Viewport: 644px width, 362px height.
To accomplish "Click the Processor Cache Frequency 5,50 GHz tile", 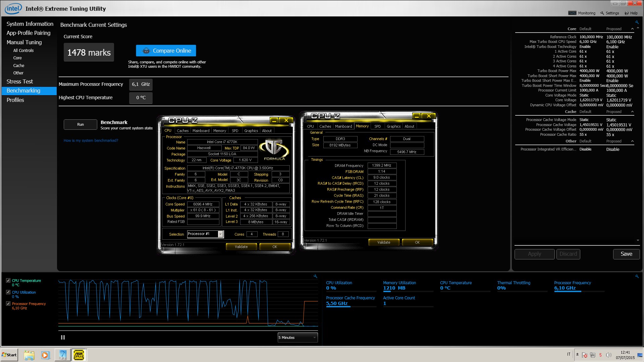I will 351,301.
